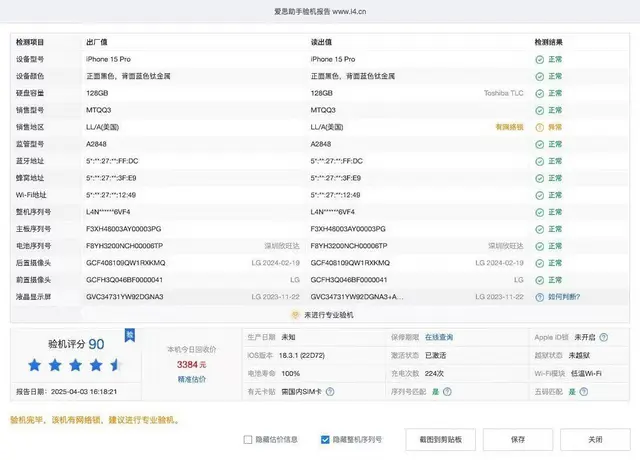Click the 已激活 activation status
Image resolution: width=640 pixels, height=460 pixels.
pyautogui.click(x=436, y=356)
